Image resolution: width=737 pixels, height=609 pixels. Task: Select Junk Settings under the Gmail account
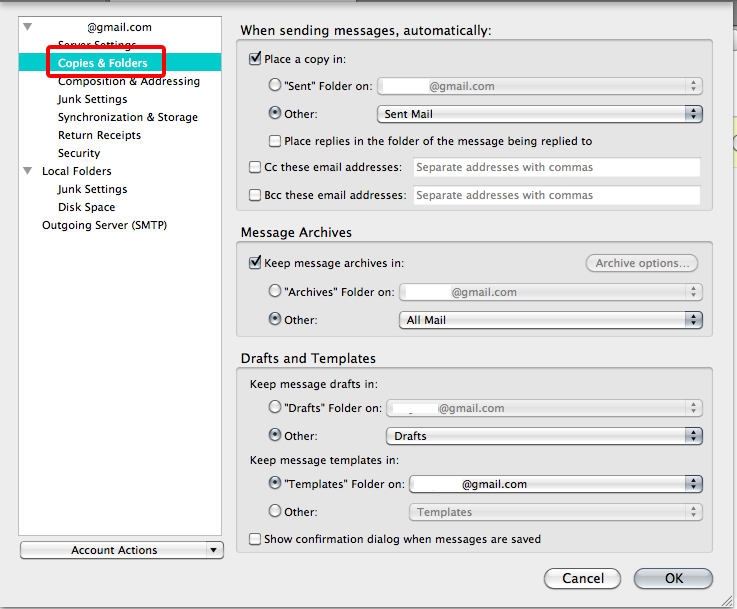coord(92,99)
